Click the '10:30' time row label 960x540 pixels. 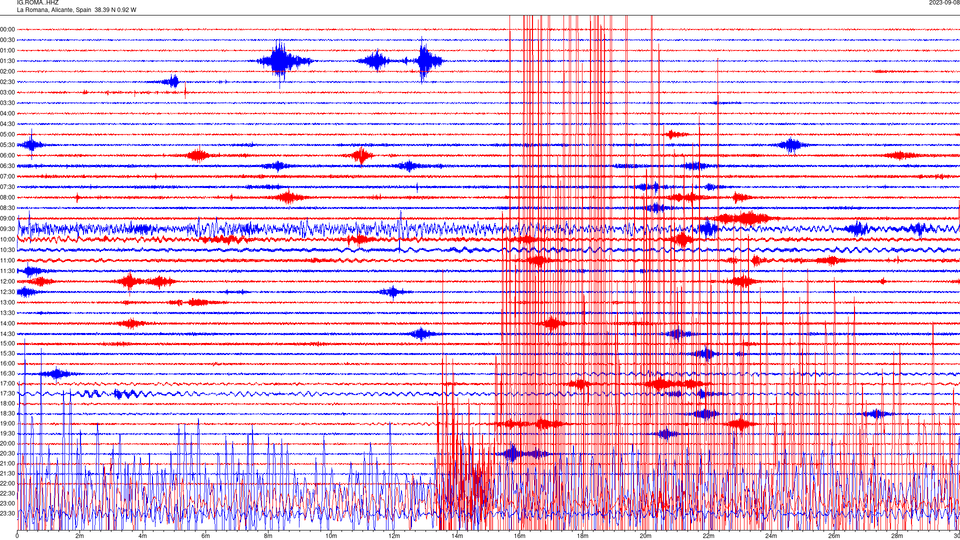point(8,250)
